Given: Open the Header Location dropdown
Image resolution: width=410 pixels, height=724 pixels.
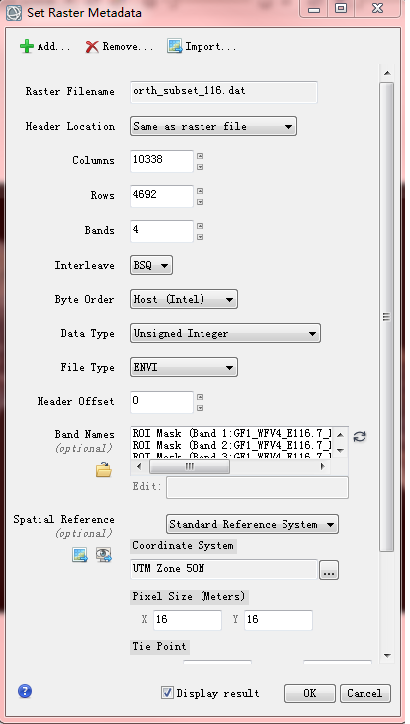Looking at the screenshot, I should tap(213, 127).
